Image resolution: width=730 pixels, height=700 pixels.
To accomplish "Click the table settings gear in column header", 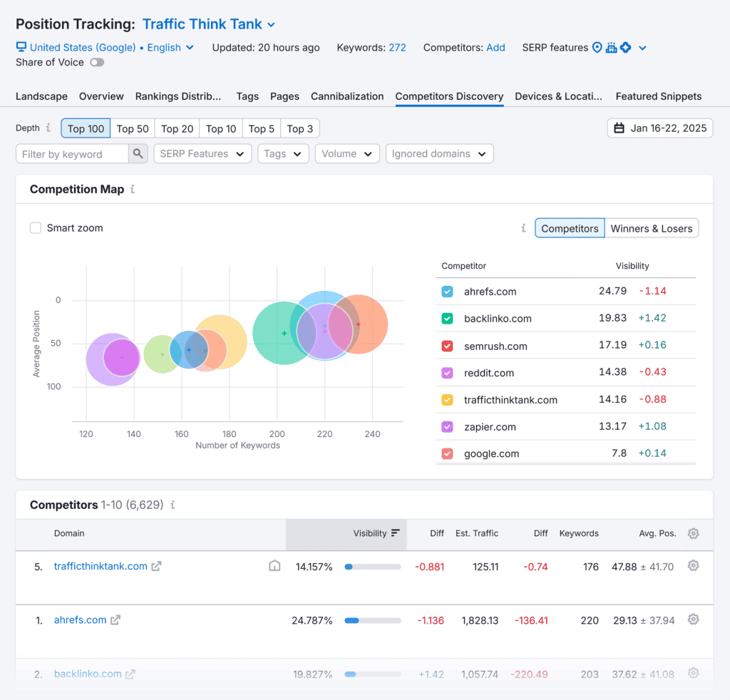I will 693,533.
